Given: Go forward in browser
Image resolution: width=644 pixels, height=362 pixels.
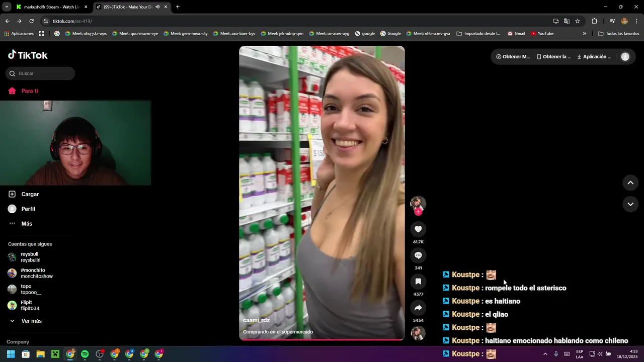Looking at the screenshot, I should (19, 21).
